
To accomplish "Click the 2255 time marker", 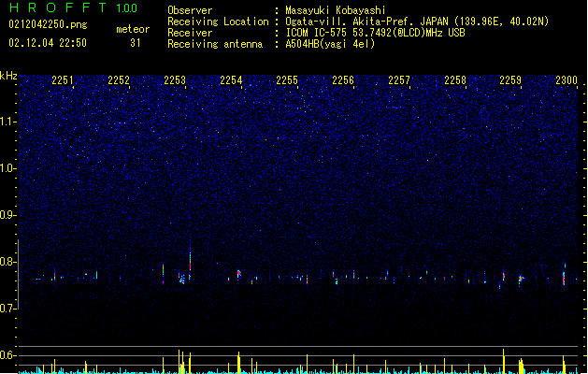I will coord(287,80).
